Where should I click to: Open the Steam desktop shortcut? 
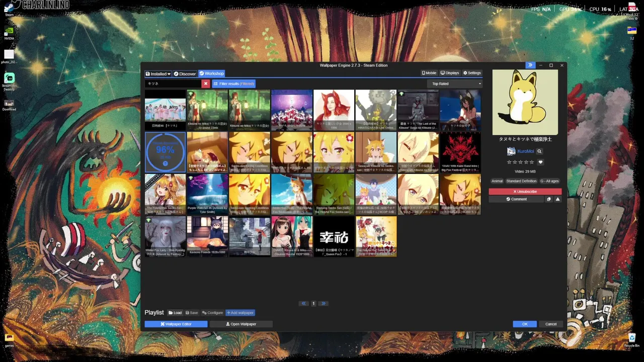coord(9,9)
